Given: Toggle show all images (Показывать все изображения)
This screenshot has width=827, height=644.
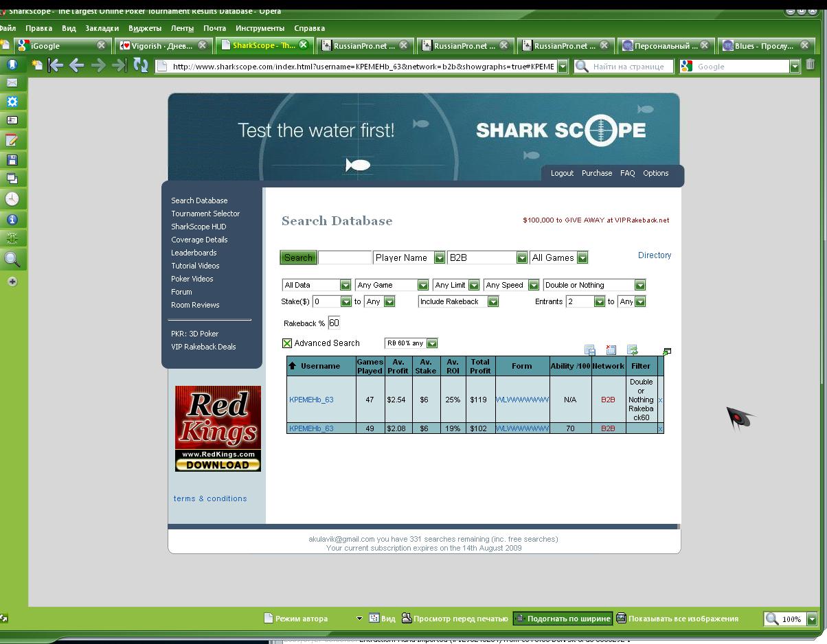Looking at the screenshot, I should click(677, 619).
